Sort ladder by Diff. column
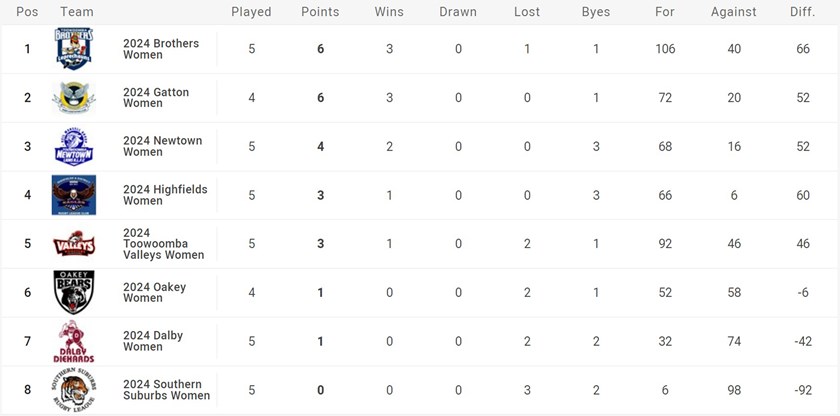 click(803, 12)
